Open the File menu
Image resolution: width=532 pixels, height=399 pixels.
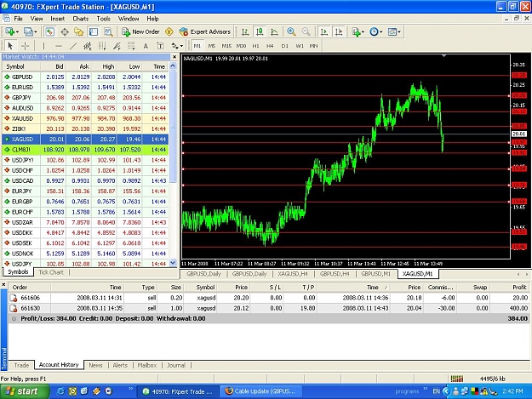click(x=18, y=19)
